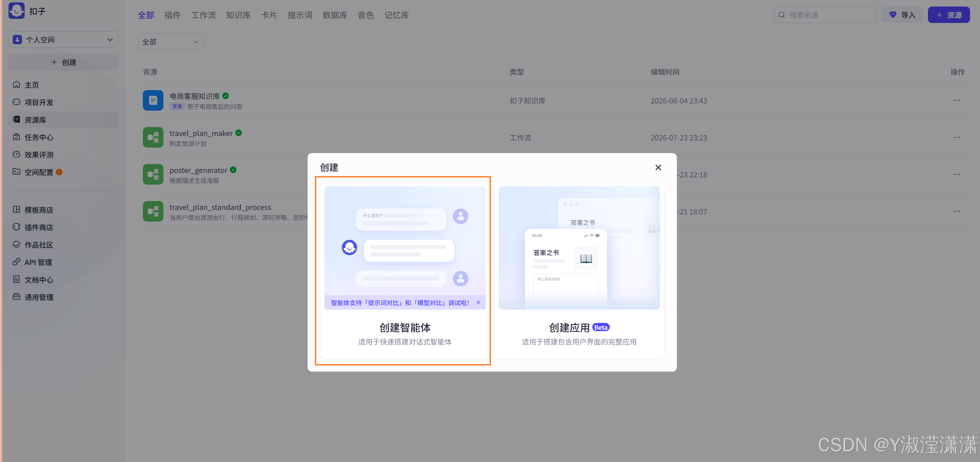Open 模板商店 in the sidebar
980x462 pixels.
click(x=63, y=210)
